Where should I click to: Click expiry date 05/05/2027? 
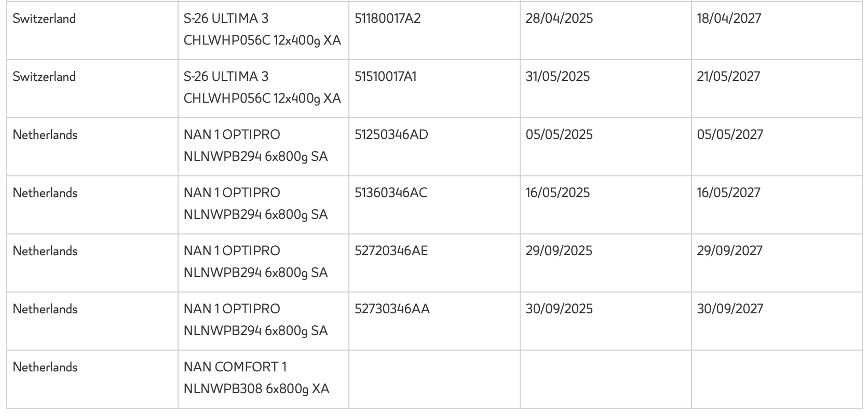tap(730, 135)
